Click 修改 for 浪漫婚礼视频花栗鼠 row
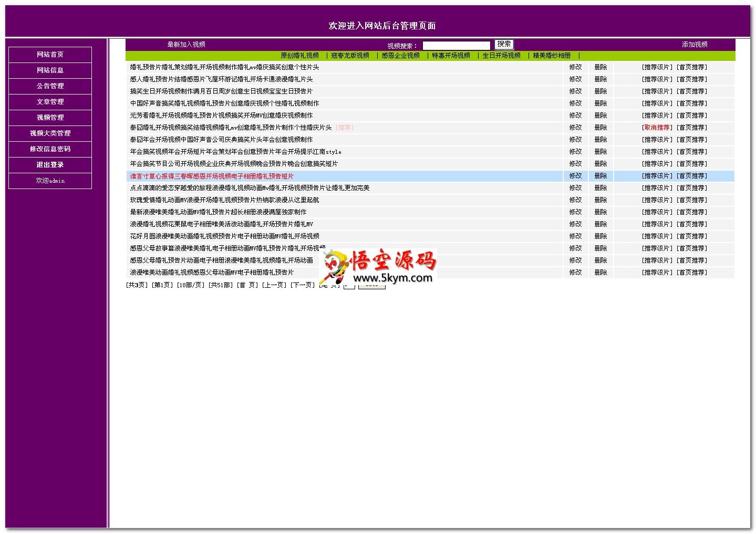 pyautogui.click(x=575, y=224)
